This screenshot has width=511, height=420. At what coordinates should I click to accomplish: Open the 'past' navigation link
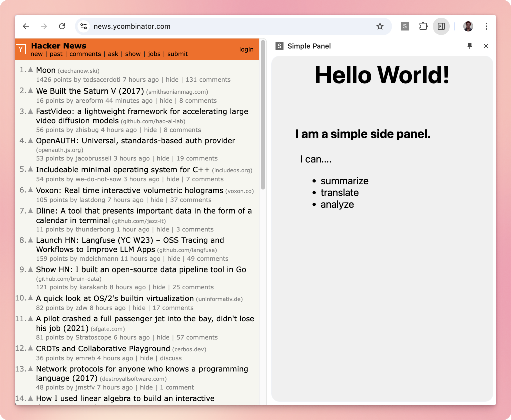56,54
